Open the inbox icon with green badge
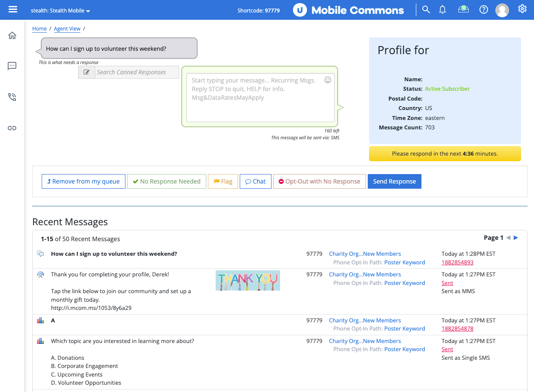The image size is (534, 392). coord(463,9)
